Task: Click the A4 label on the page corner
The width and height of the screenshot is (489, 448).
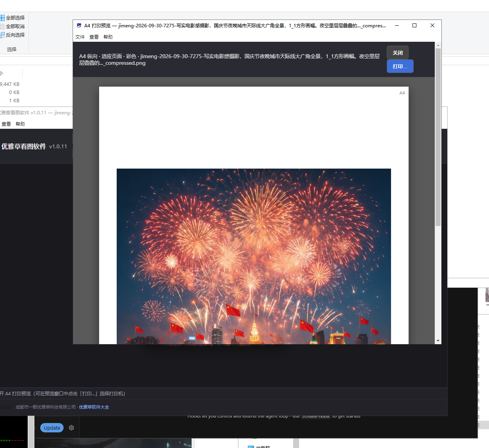Action: [402, 93]
